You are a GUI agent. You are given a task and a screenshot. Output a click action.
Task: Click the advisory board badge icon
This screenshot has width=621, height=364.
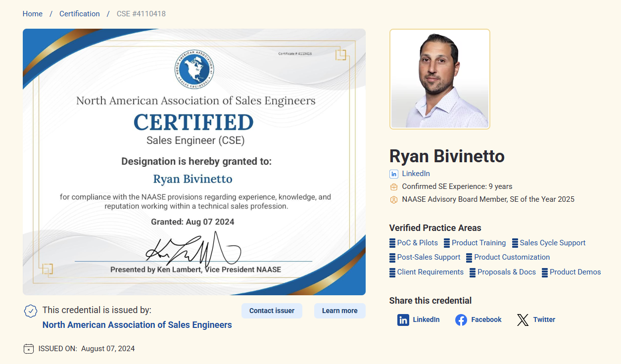pos(394,200)
